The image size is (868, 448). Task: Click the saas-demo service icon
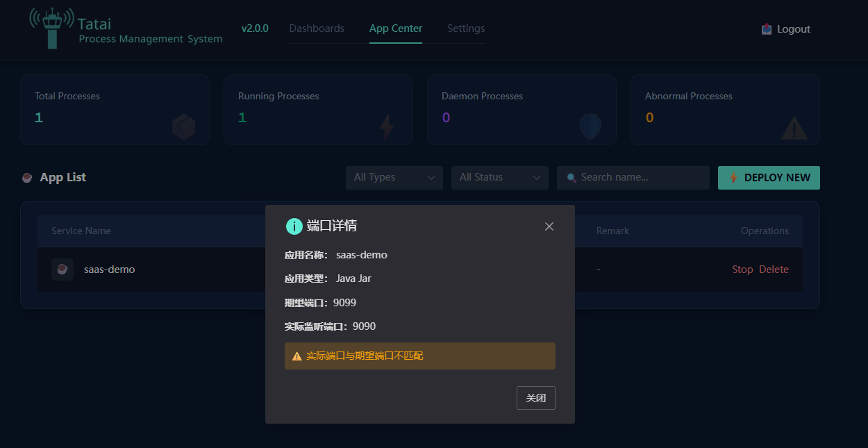pyautogui.click(x=62, y=269)
